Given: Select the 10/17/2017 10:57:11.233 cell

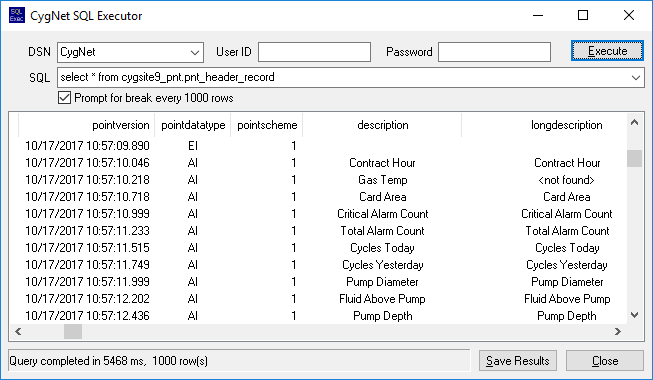Looking at the screenshot, I should pyautogui.click(x=87, y=231).
